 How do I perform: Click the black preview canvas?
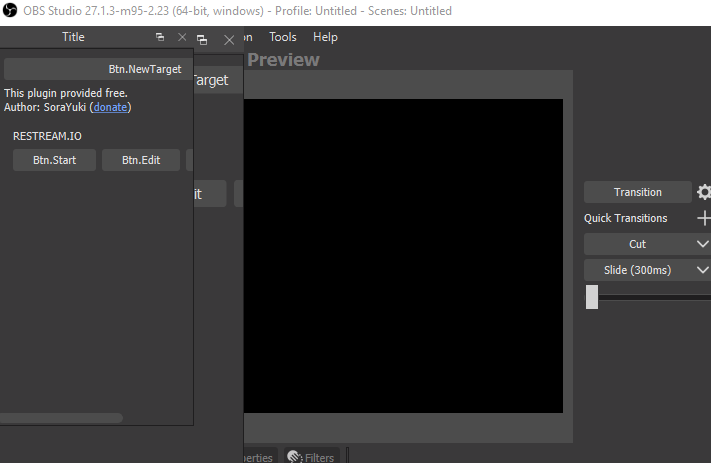tap(402, 255)
